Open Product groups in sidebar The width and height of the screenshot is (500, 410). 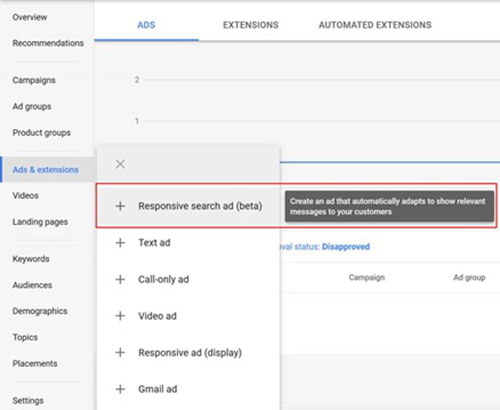tap(42, 133)
